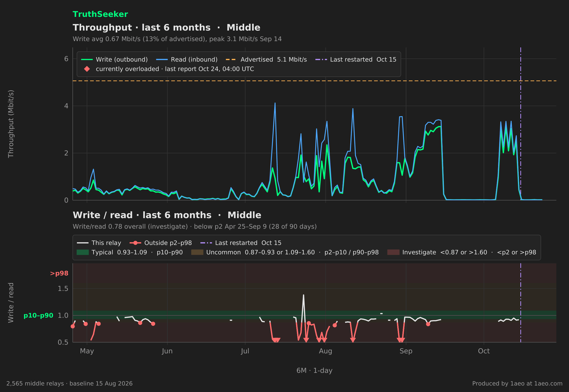Click the May x-axis label
This screenshot has width=569, height=392.
[87, 351]
